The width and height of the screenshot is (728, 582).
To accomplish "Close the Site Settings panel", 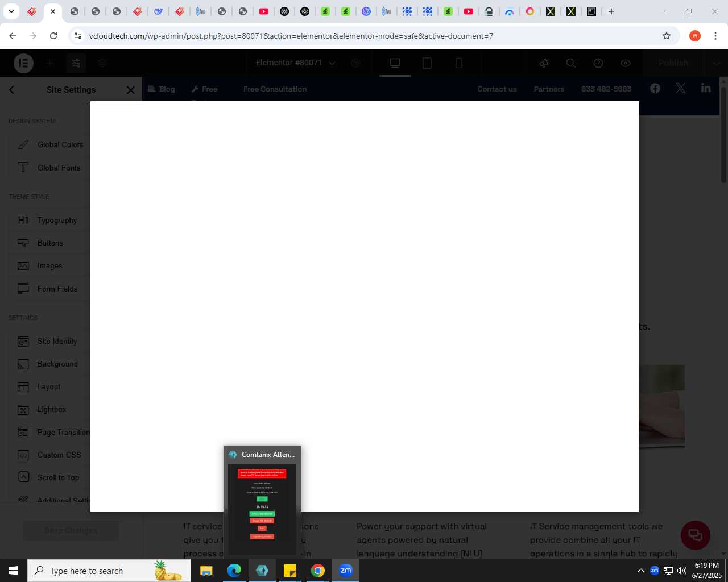I will [130, 90].
